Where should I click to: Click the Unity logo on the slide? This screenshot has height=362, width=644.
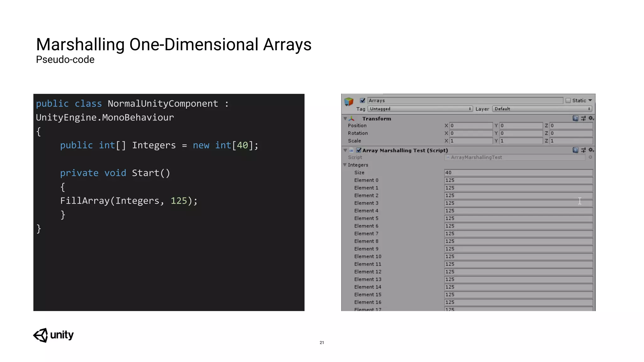pyautogui.click(x=53, y=335)
